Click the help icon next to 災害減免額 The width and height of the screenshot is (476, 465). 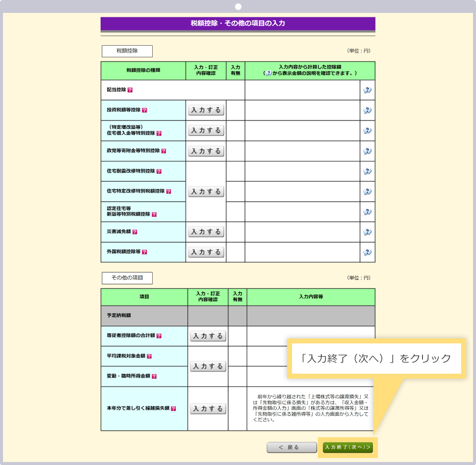click(x=135, y=232)
